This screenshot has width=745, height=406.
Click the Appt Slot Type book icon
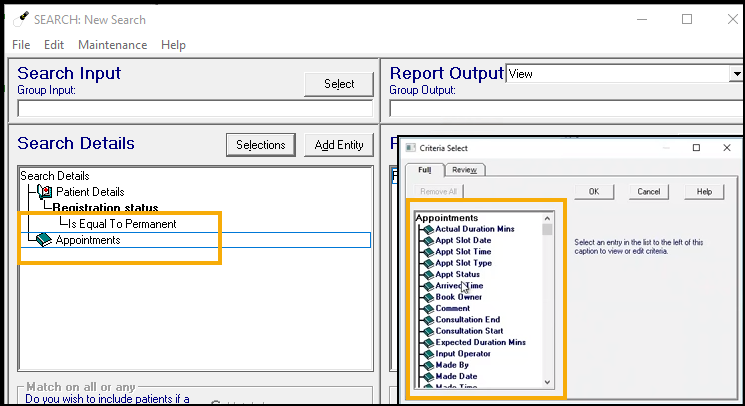coord(427,263)
